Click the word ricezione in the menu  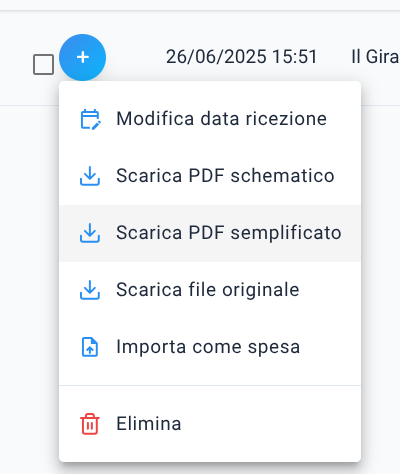[286, 119]
